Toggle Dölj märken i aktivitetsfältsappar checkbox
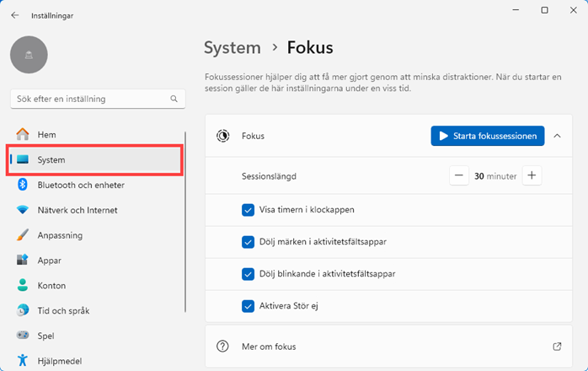This screenshot has height=371, width=588. click(x=248, y=242)
